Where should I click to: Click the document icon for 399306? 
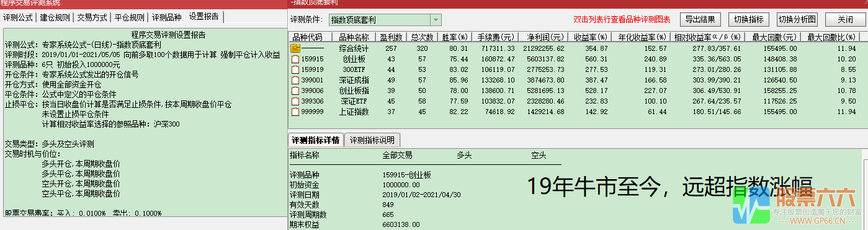[x=295, y=101]
